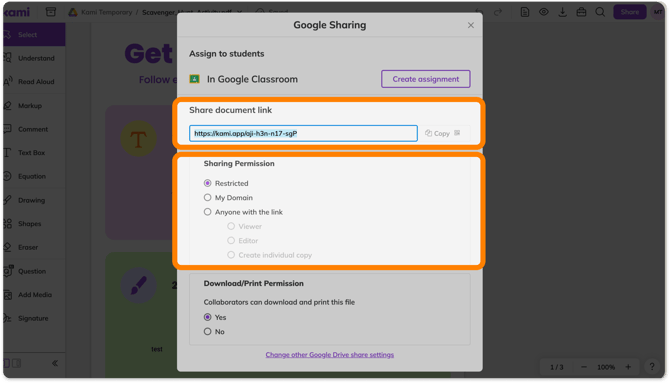The image size is (670, 383).
Task: Click the 100% zoom level
Action: [606, 367]
